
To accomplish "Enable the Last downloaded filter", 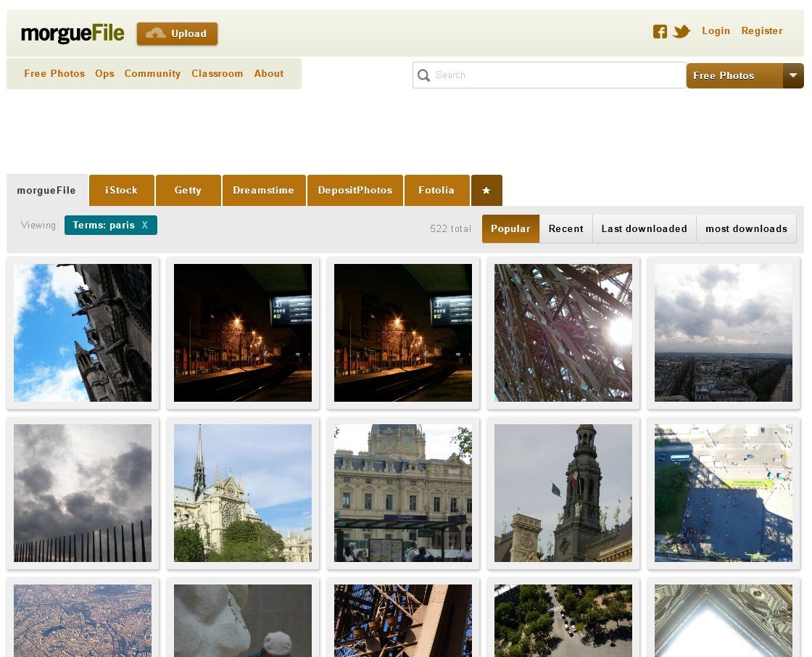I will [x=644, y=228].
